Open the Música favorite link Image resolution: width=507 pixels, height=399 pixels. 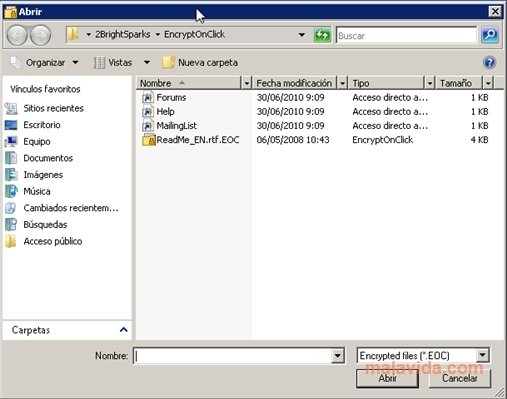click(37, 191)
